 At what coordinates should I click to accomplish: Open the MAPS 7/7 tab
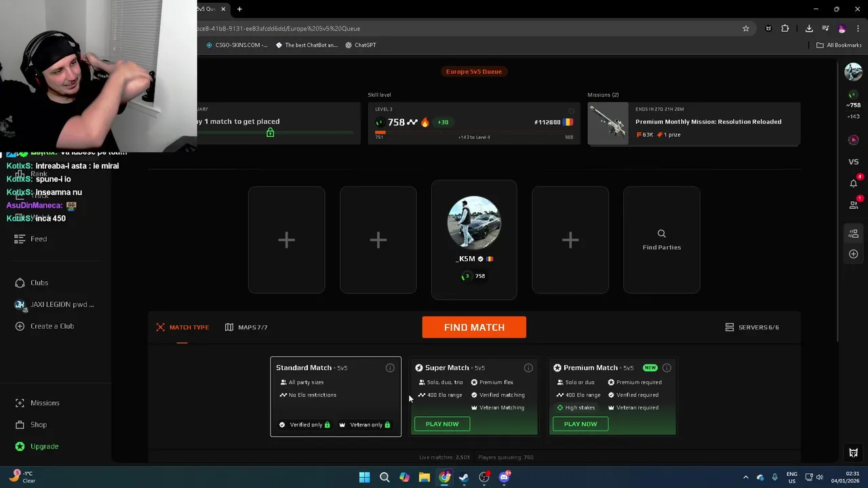(x=246, y=327)
